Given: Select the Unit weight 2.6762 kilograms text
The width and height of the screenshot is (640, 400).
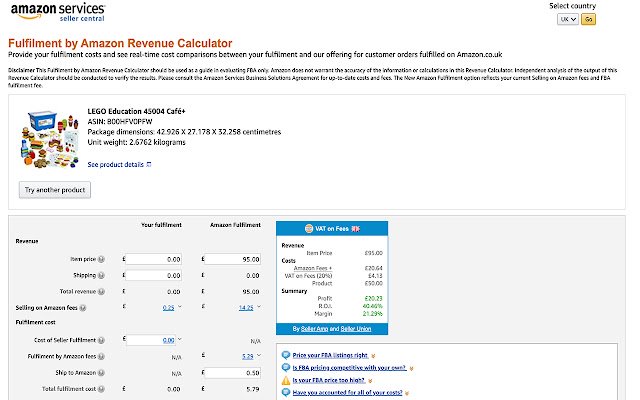Looking at the screenshot, I should [x=136, y=142].
